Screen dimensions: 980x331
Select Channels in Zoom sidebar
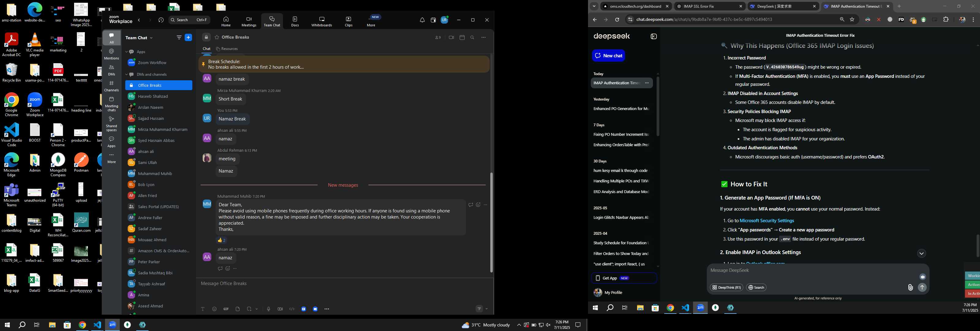[111, 86]
